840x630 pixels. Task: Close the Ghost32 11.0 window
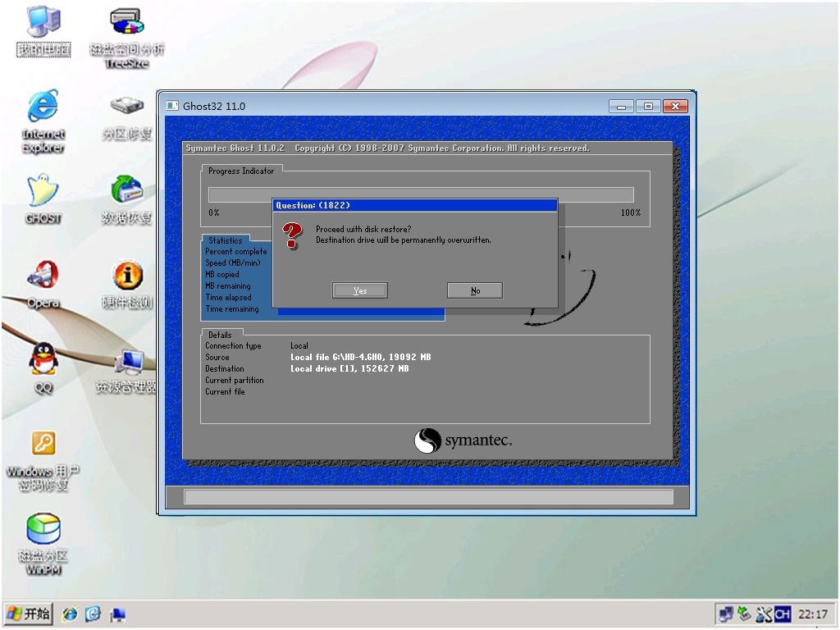coord(675,106)
